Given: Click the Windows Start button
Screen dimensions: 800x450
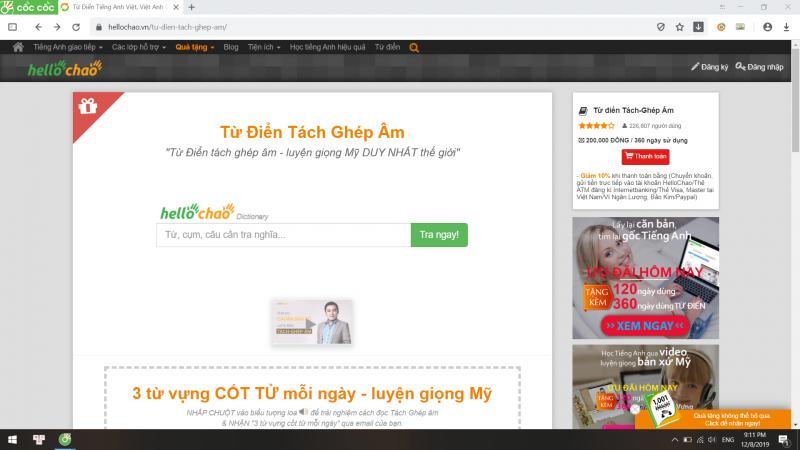Looking at the screenshot, I should (13, 439).
